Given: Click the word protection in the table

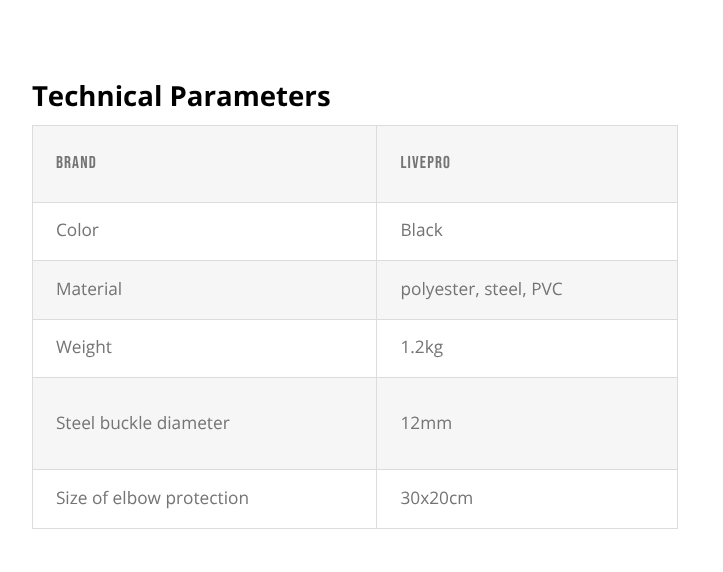Looking at the screenshot, I should click(x=205, y=498).
